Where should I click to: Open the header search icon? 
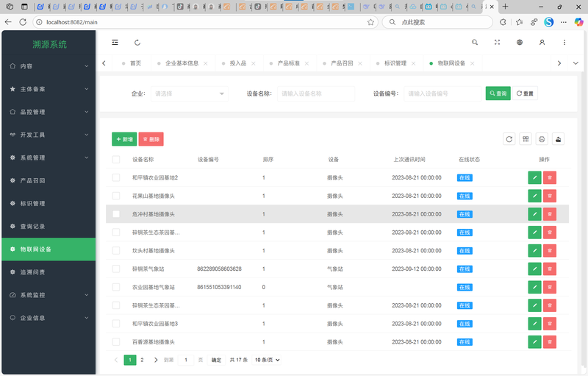tap(475, 43)
